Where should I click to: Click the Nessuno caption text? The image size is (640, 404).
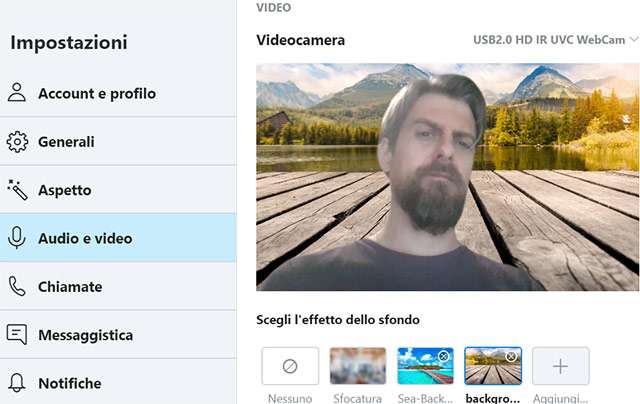(x=290, y=398)
